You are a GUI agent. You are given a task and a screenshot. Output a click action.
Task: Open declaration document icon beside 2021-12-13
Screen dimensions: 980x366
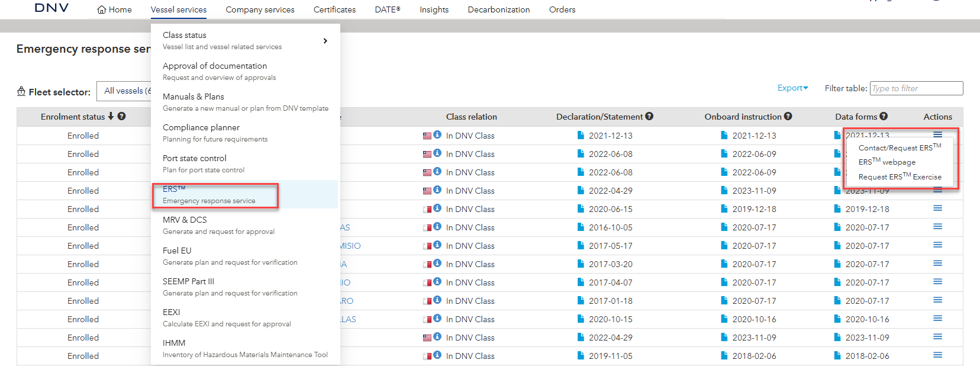pos(581,135)
